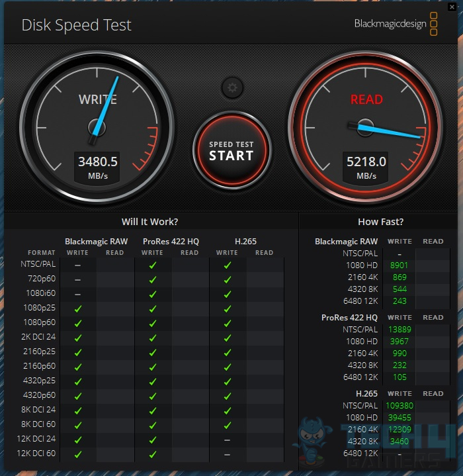Click the Blackmagicdesign logo

coord(396,24)
